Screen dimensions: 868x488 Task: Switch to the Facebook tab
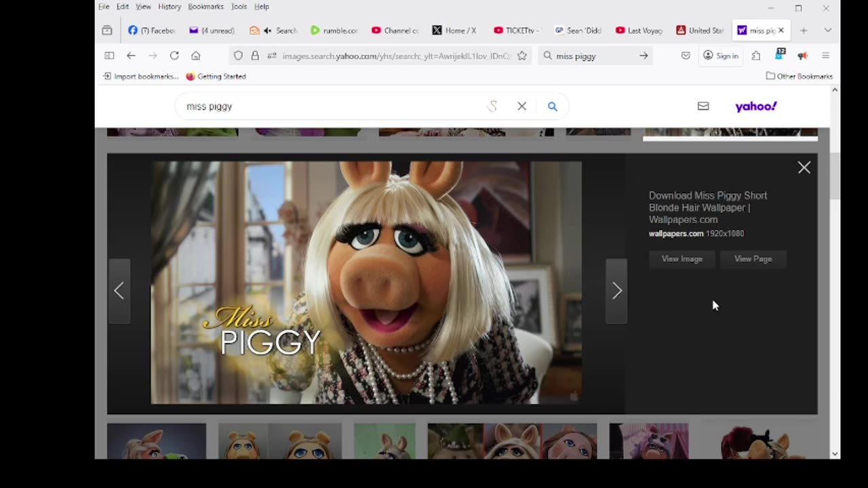click(x=152, y=30)
